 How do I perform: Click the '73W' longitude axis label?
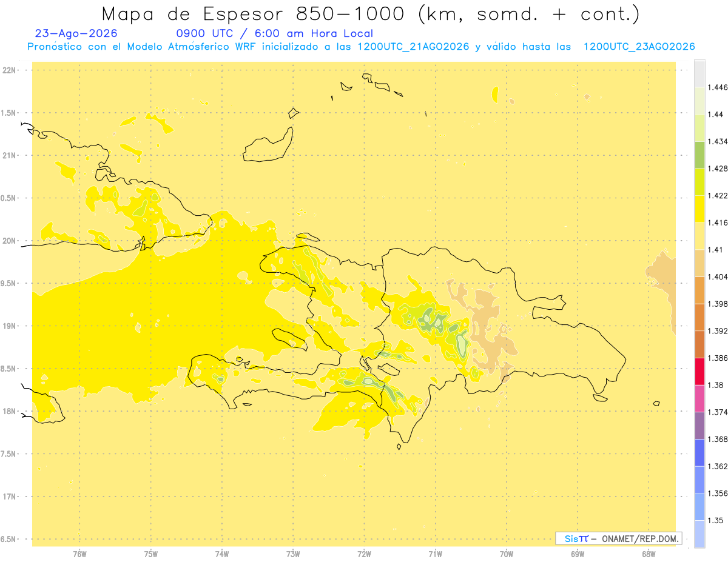pos(293,554)
